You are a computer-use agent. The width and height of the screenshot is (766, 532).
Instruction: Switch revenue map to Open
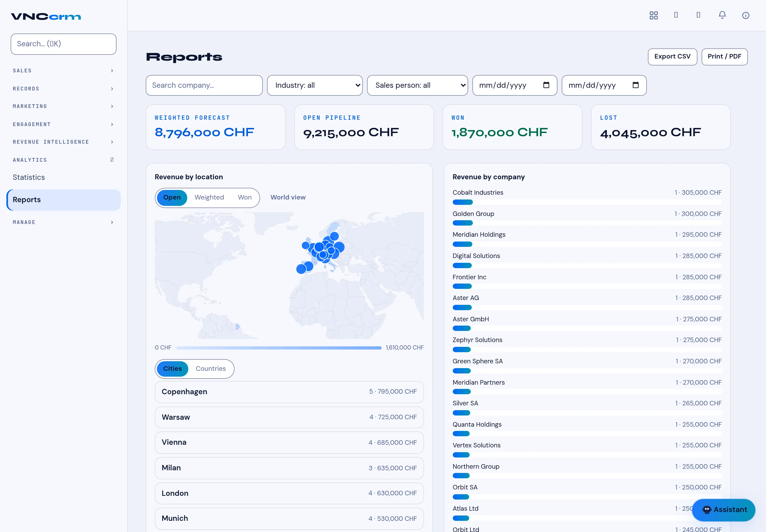pos(172,197)
